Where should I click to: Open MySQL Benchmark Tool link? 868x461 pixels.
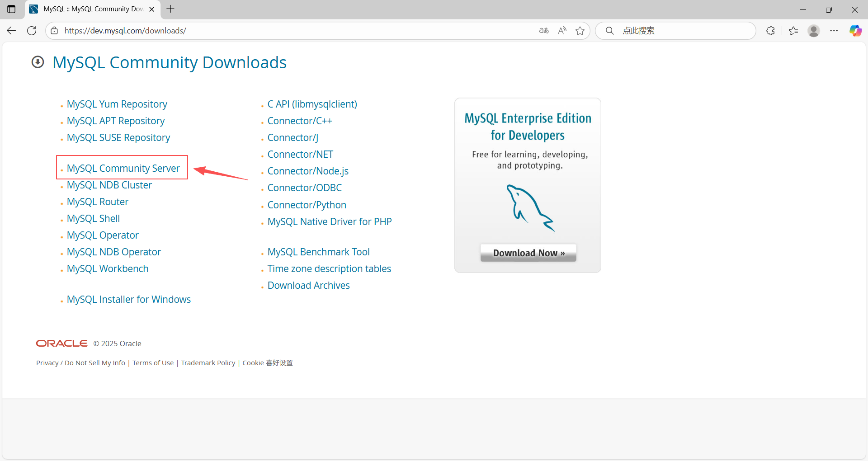pyautogui.click(x=319, y=252)
